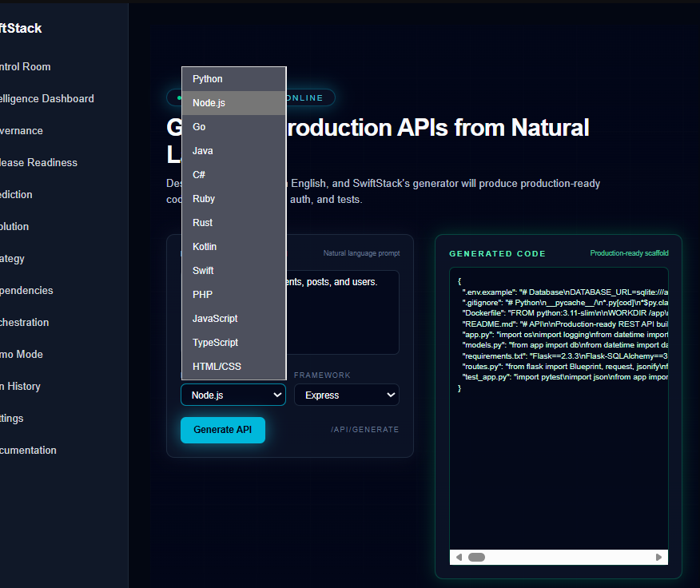Click the Generate API button
Image resolution: width=700 pixels, height=588 pixels.
coord(222,430)
